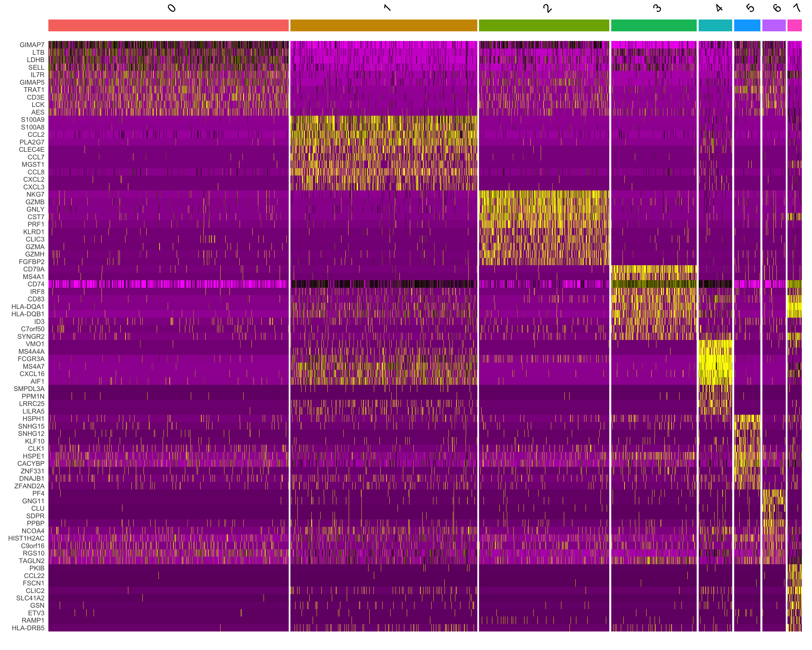812x650 pixels.
Task: Click the LTB gene label
Action: (38, 52)
